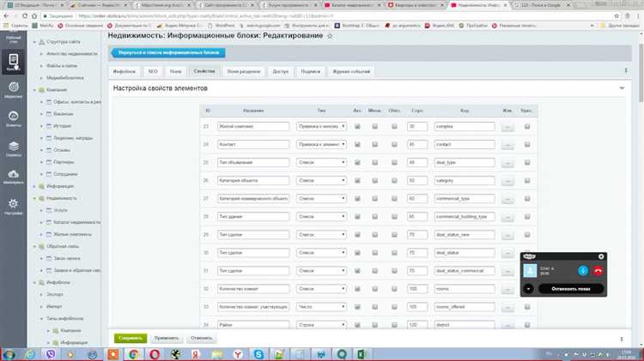Open Windows Start menu
The height and width of the screenshot is (361, 644).
pyautogui.click(x=9, y=354)
